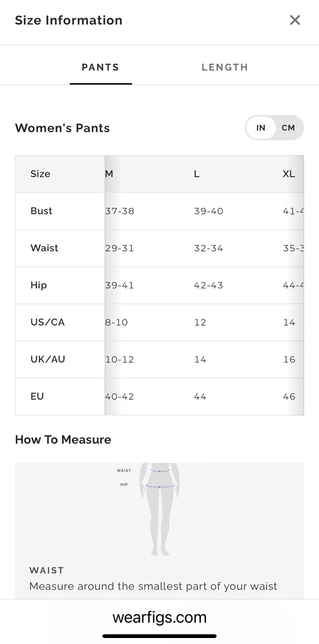
Task: Tap the How To Measure heading
Action: [63, 440]
